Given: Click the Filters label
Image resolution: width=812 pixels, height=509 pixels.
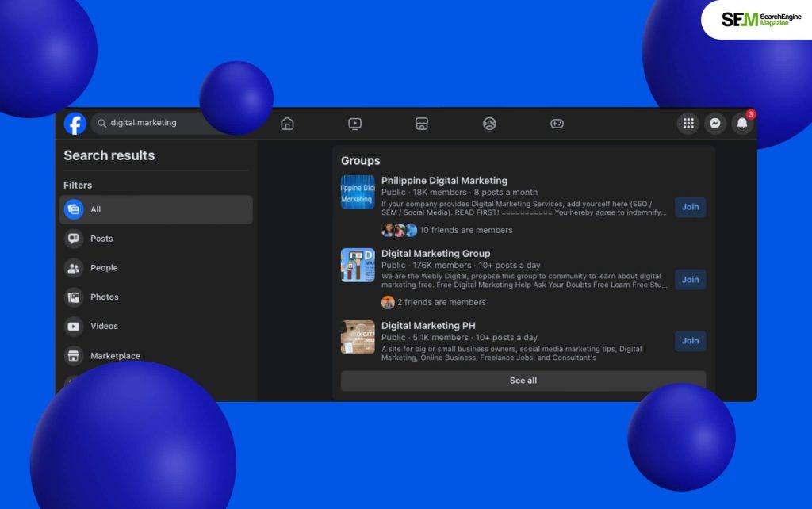Looking at the screenshot, I should pyautogui.click(x=78, y=185).
